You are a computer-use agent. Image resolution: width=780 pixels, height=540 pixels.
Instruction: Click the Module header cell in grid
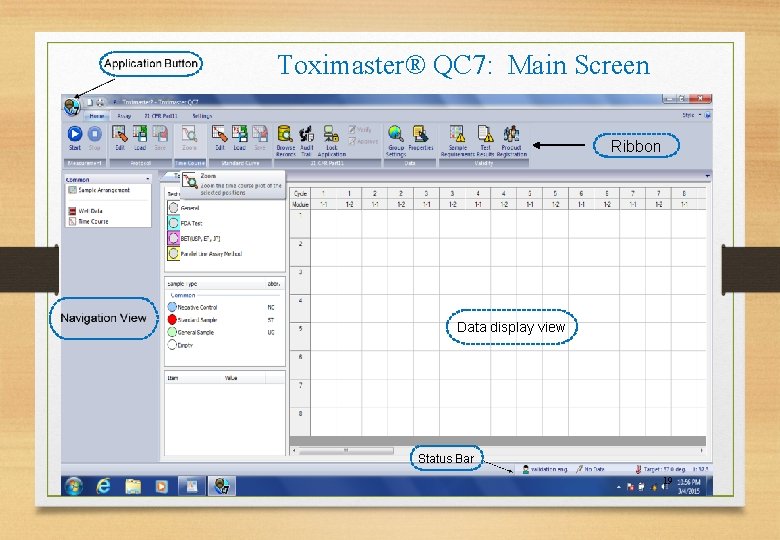[x=300, y=204]
